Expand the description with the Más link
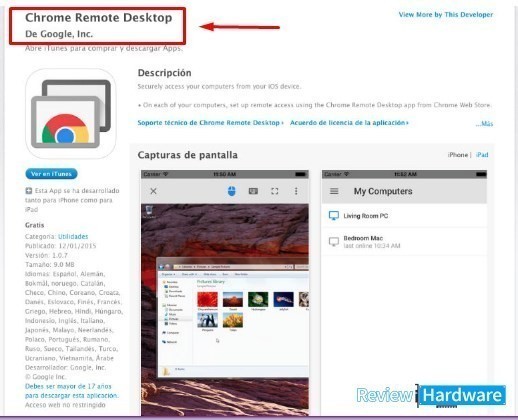518x420 pixels. click(x=484, y=124)
